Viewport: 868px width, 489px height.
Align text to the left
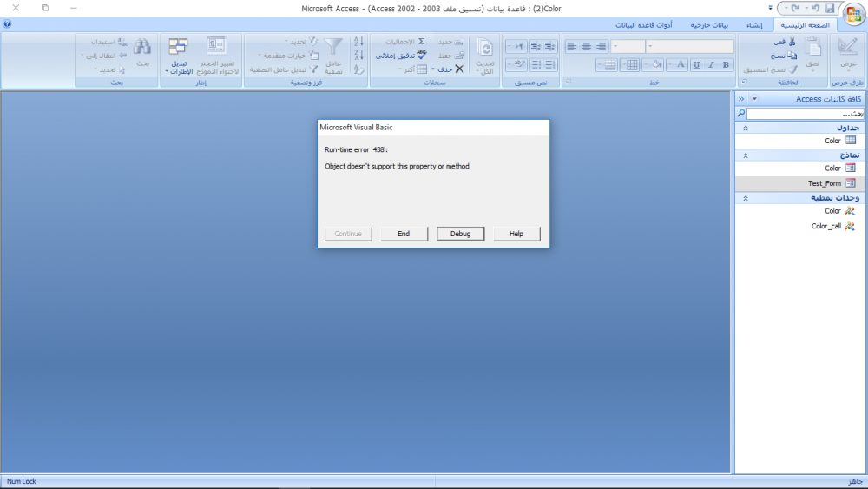[572, 47]
